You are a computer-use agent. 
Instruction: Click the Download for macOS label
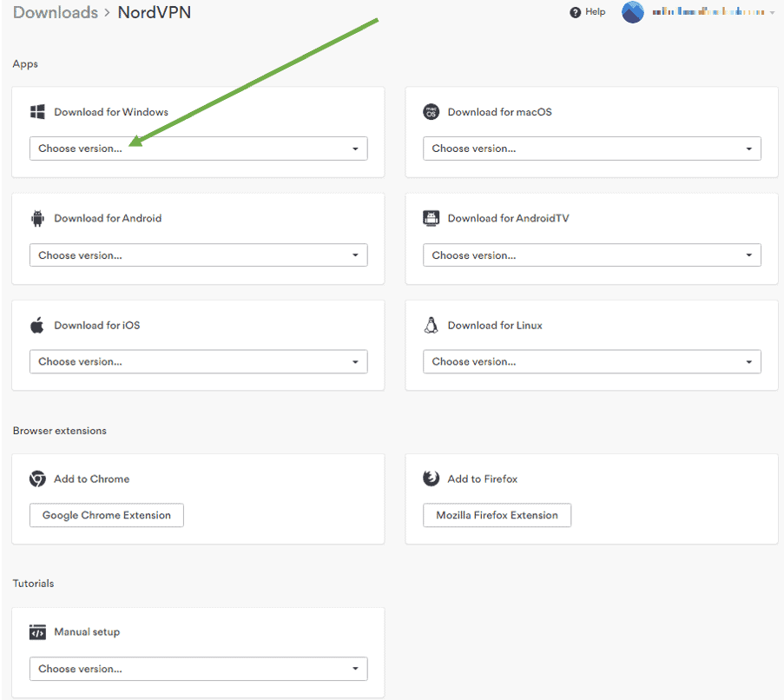click(x=499, y=112)
